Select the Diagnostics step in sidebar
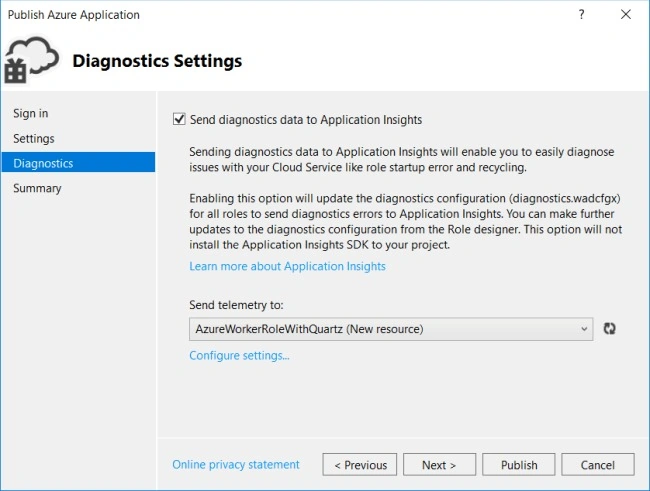The width and height of the screenshot is (650, 491). pos(78,162)
